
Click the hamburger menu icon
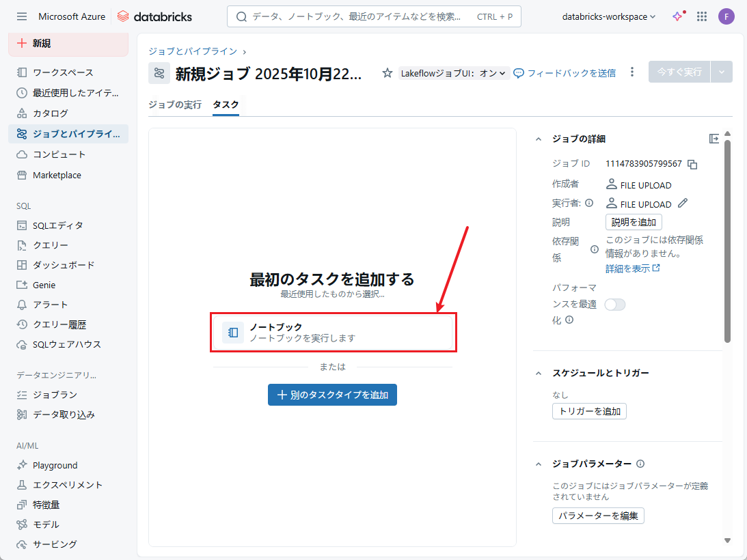(22, 16)
